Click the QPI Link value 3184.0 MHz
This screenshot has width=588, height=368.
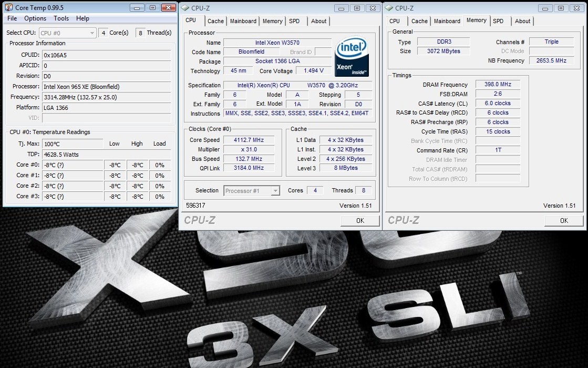coord(249,168)
